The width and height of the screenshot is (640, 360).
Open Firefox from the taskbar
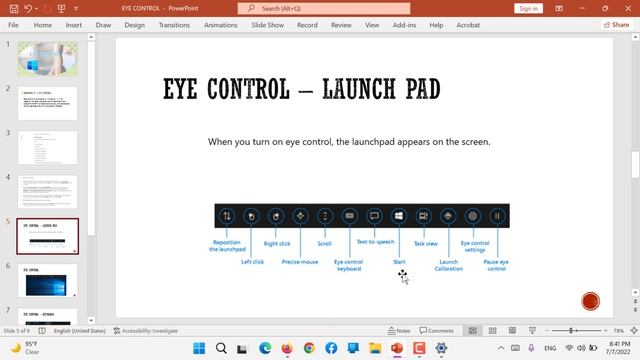pyautogui.click(x=287, y=348)
